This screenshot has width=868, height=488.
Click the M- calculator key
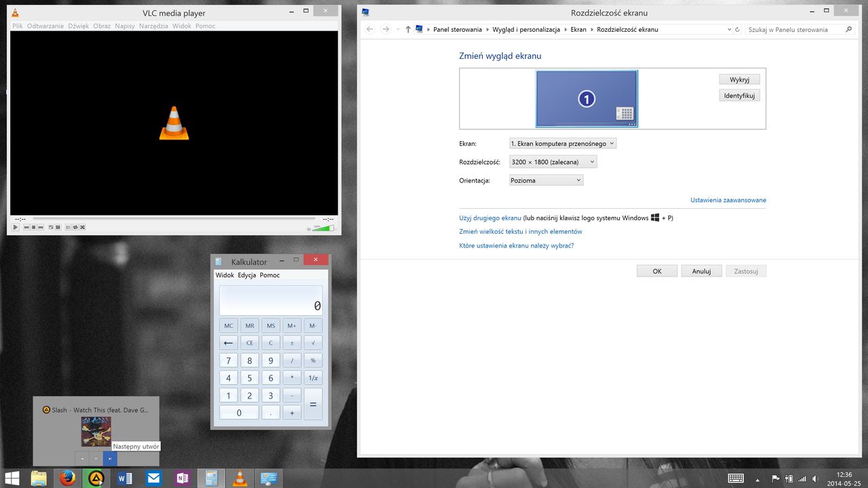click(x=313, y=325)
